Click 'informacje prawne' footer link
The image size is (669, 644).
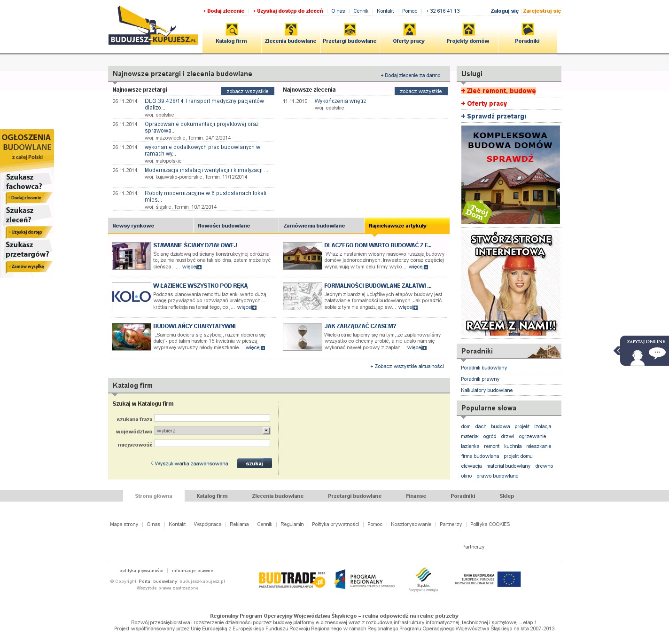pyautogui.click(x=193, y=571)
